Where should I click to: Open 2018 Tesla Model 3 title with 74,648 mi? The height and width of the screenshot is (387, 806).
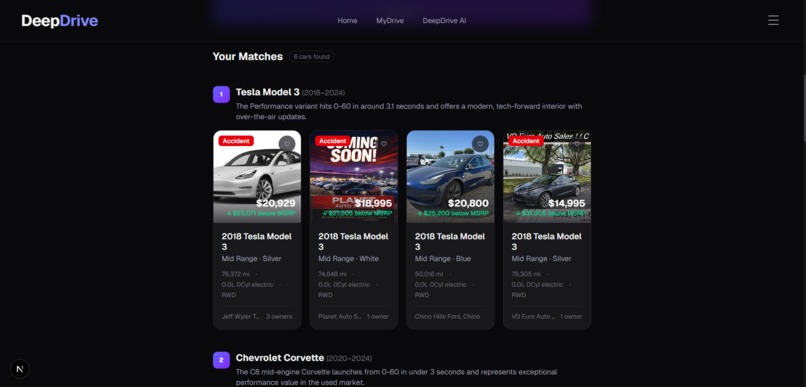353,242
